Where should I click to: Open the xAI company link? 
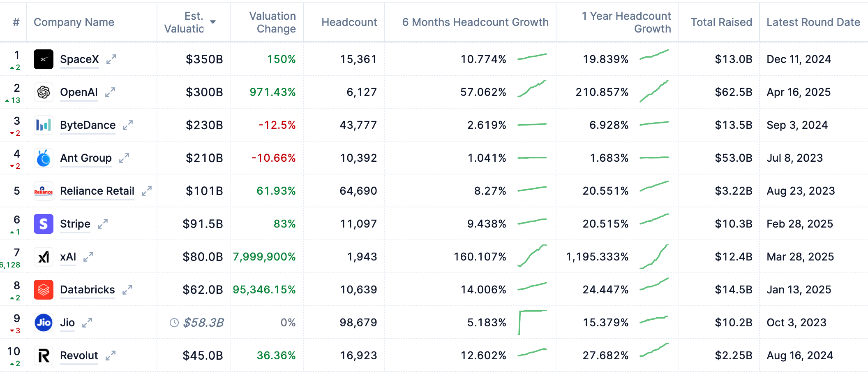tap(68, 257)
